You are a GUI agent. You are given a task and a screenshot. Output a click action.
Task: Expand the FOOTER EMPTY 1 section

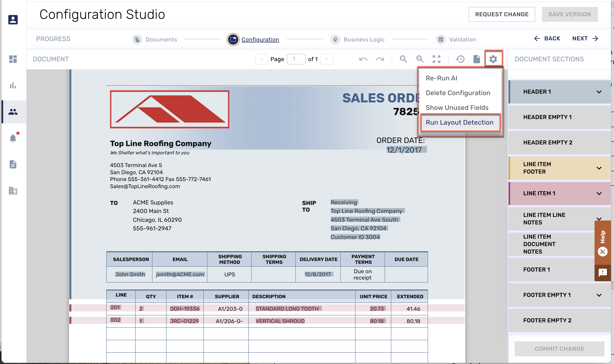599,295
